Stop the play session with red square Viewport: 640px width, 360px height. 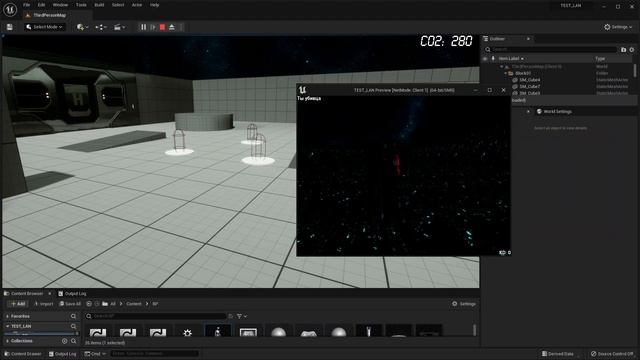(162, 27)
